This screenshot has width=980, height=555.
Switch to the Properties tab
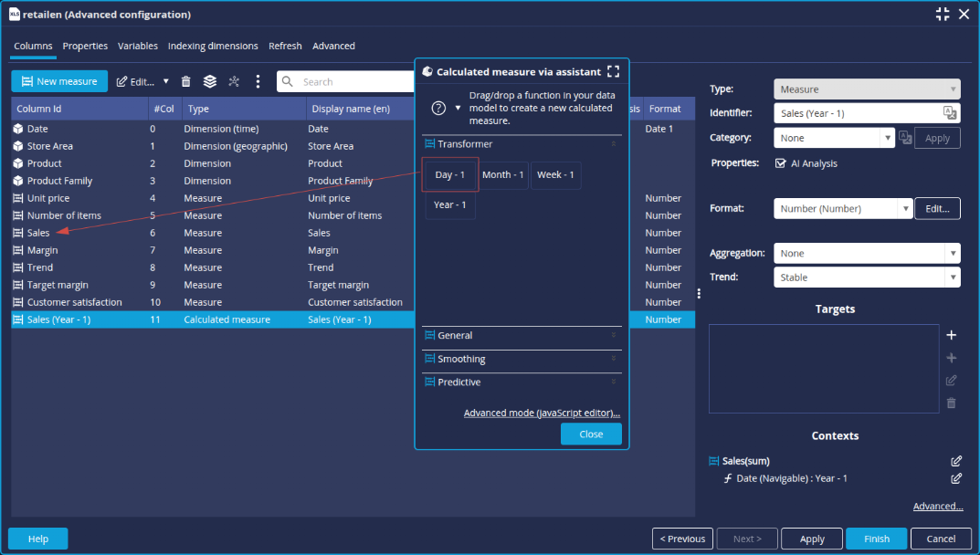[85, 46]
